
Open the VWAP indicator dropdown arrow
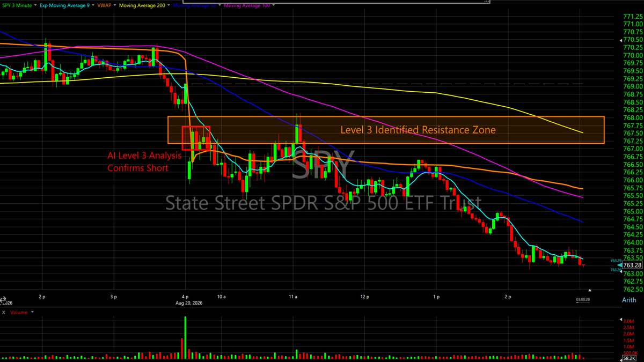[x=115, y=5]
